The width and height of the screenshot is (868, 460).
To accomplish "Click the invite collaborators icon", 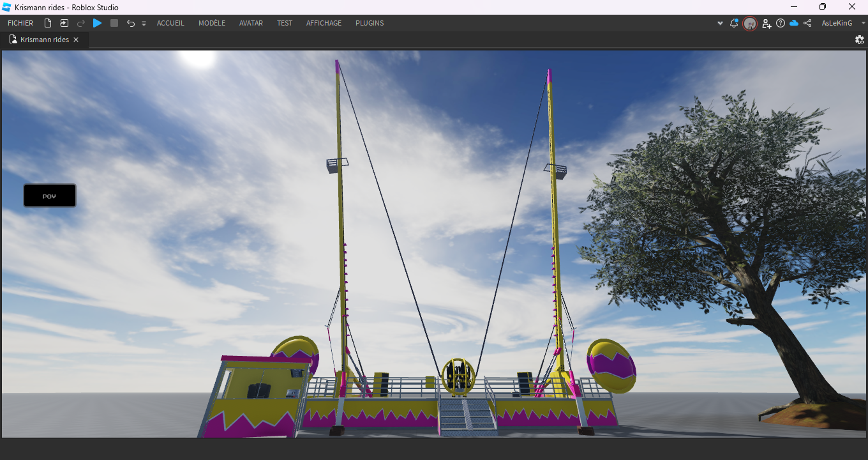I will click(767, 24).
